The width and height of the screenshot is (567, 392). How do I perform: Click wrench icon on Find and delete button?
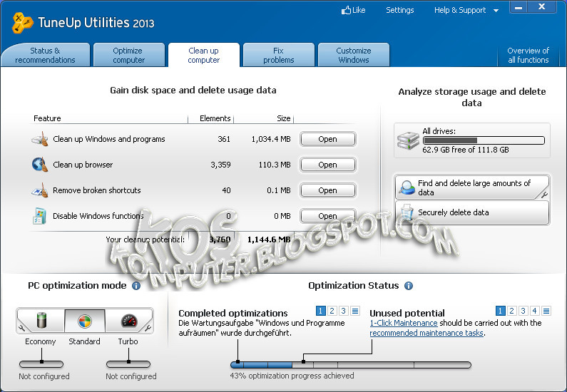click(x=544, y=195)
